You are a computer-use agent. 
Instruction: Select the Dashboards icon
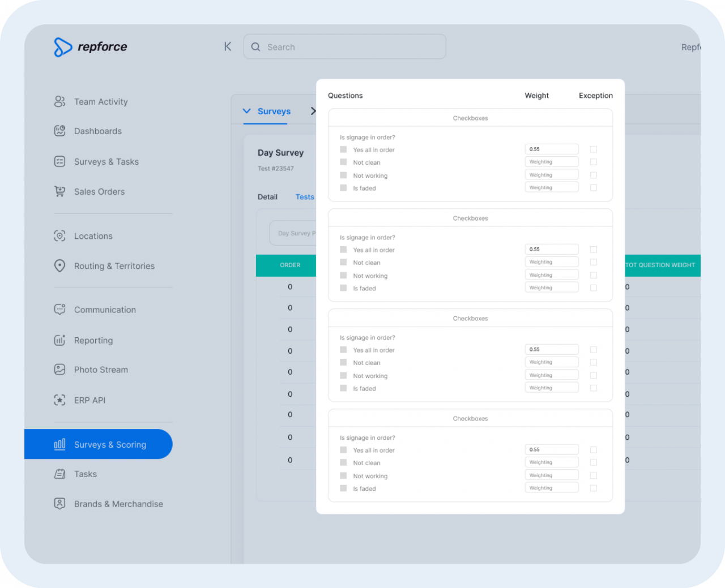pyautogui.click(x=60, y=131)
